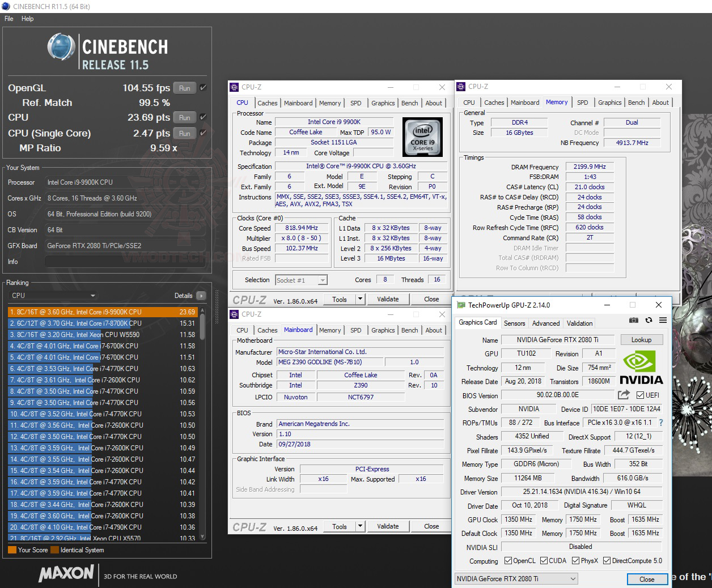Click the PCIe bus interface question mark
This screenshot has width=712, height=588.
tap(661, 422)
